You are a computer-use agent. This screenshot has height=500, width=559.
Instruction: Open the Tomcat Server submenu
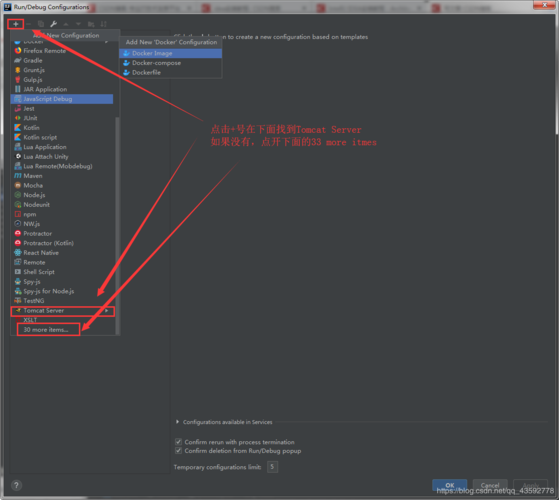[x=63, y=311]
